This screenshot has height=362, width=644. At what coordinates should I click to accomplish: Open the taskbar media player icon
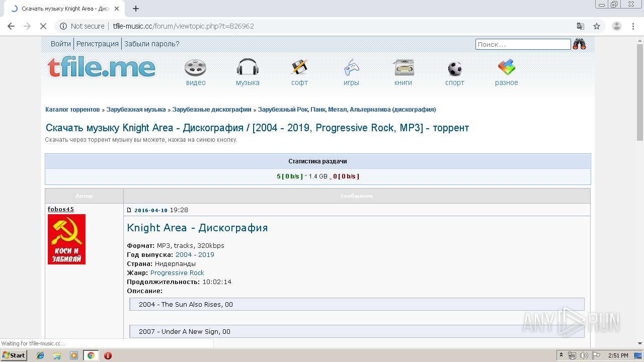coord(74,355)
